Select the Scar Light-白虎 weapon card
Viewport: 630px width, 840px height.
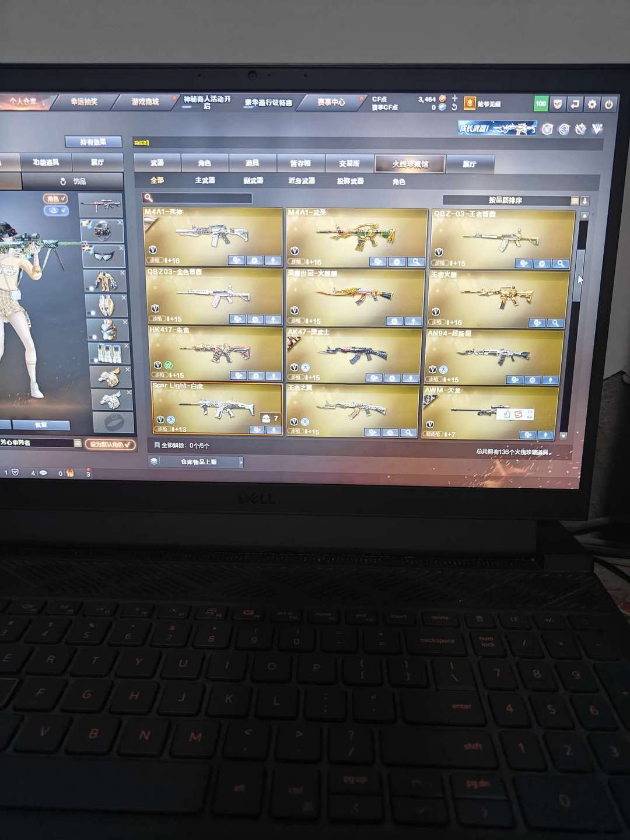click(217, 408)
